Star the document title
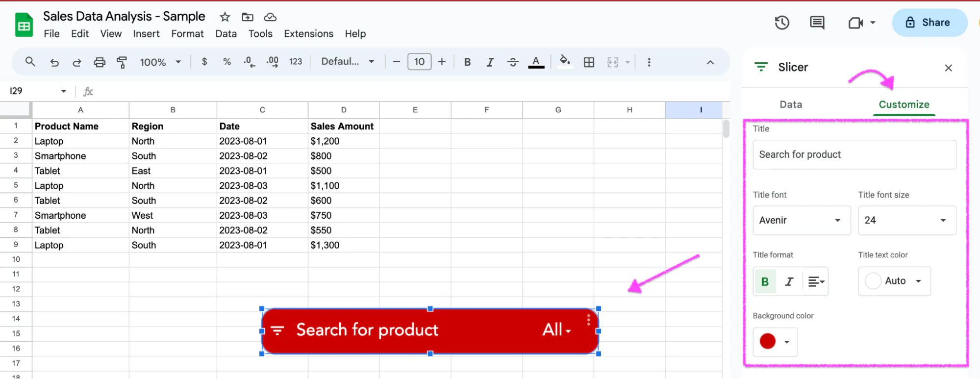Screen dimensions: 980x379 tap(225, 17)
